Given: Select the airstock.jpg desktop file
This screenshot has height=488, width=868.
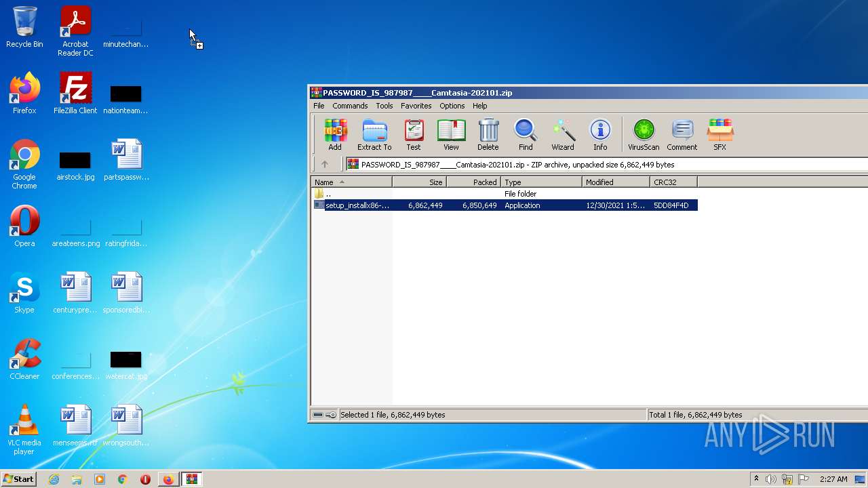Looking at the screenshot, I should [75, 165].
